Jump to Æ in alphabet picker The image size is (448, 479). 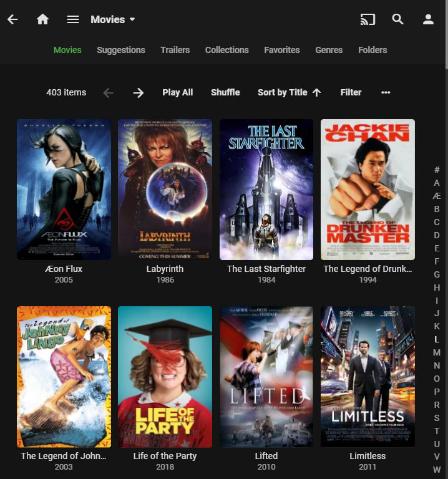[437, 196]
